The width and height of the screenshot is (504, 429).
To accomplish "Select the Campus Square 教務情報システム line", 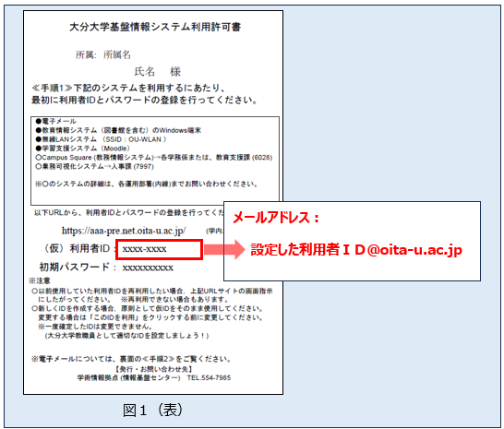I will coord(153,158).
